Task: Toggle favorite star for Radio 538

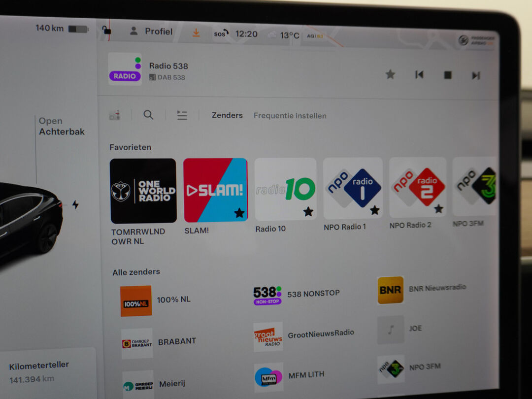Action: (x=390, y=74)
